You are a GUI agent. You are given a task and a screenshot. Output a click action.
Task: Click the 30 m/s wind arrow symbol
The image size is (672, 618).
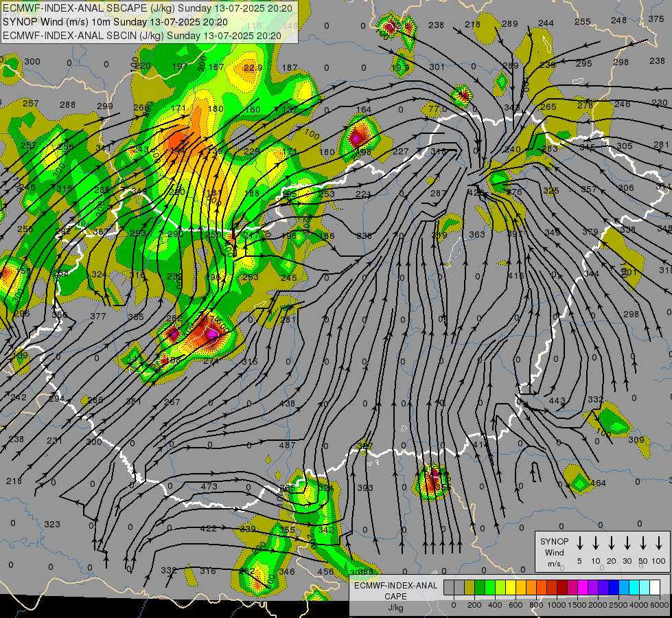[627, 542]
